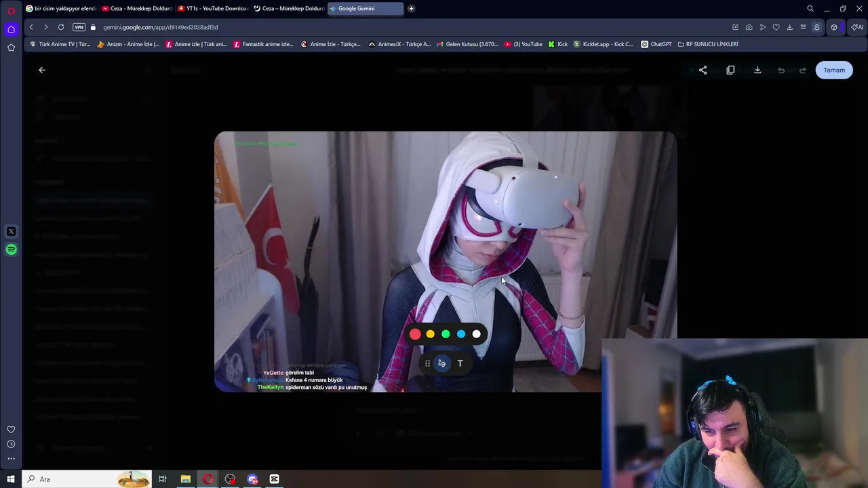Open the 'Anime İzle - Türkçe' bookmark
Viewport: 868px width, 488px height.
click(x=331, y=44)
